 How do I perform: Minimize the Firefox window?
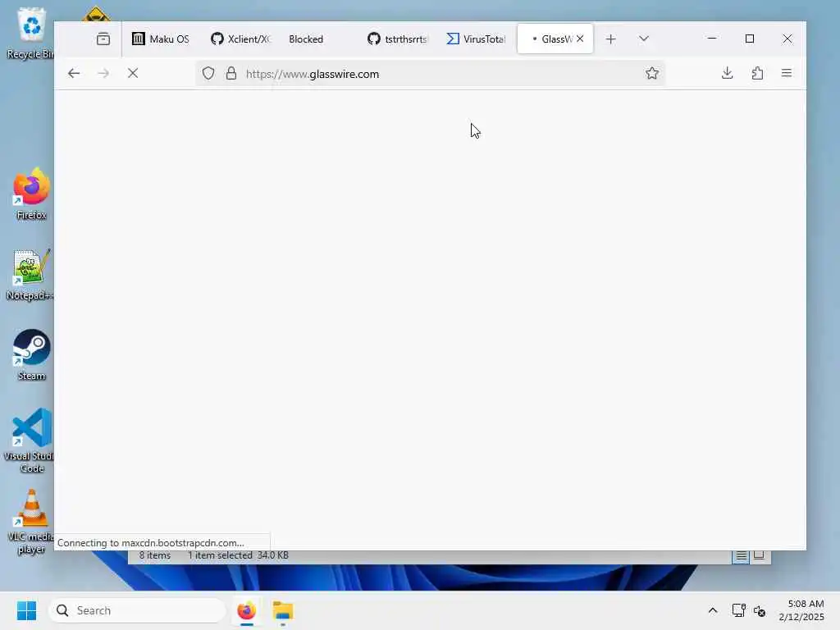coord(712,39)
